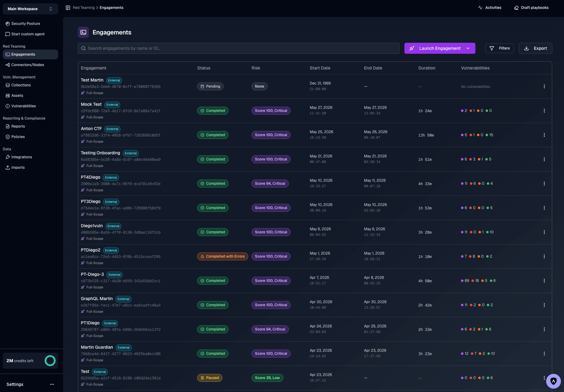Viewport: 564px width, 392px height.
Task: Open row actions for GraphQL Martin
Action: pyautogui.click(x=544, y=305)
